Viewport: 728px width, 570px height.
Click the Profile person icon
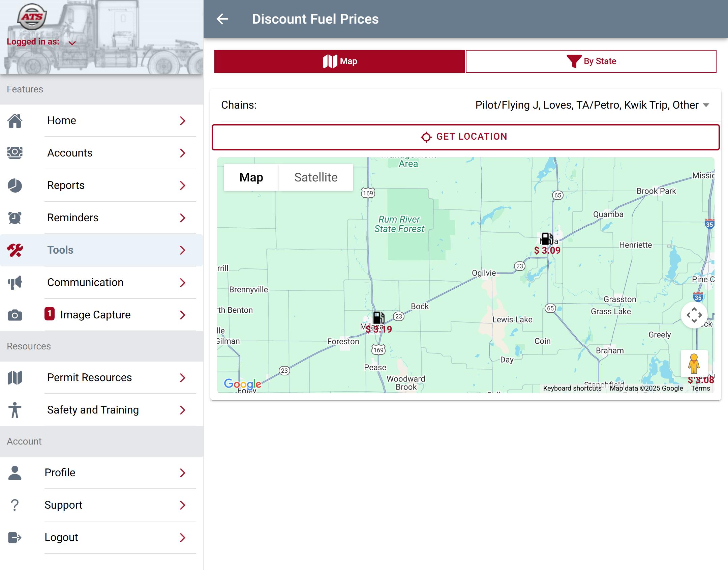(x=15, y=473)
